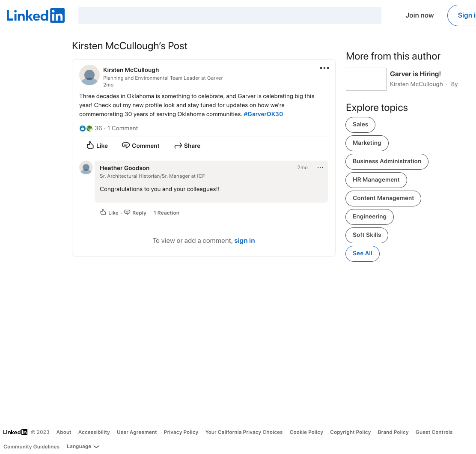The width and height of the screenshot is (476, 454).
Task: Open the Accessibility footer link
Action: click(x=94, y=432)
